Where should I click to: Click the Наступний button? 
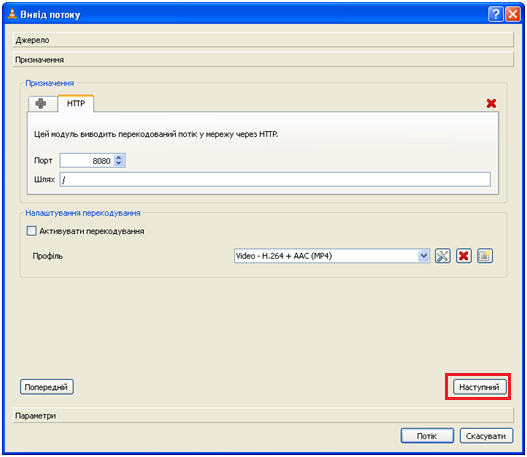tap(479, 387)
